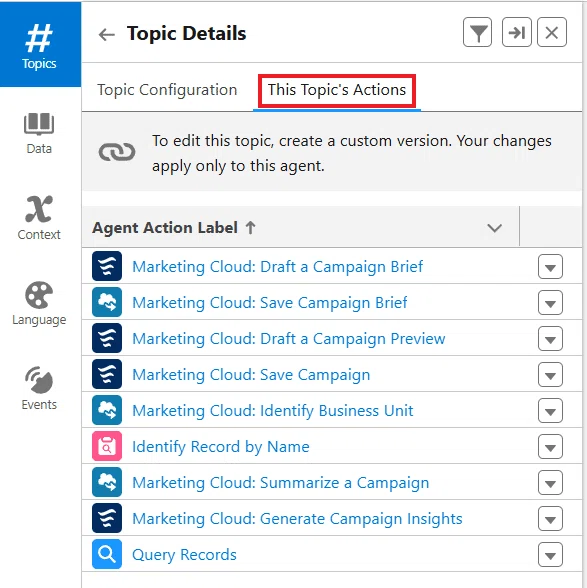Open dropdown for Draft a Campaign Brief
587x588 pixels.
point(550,267)
